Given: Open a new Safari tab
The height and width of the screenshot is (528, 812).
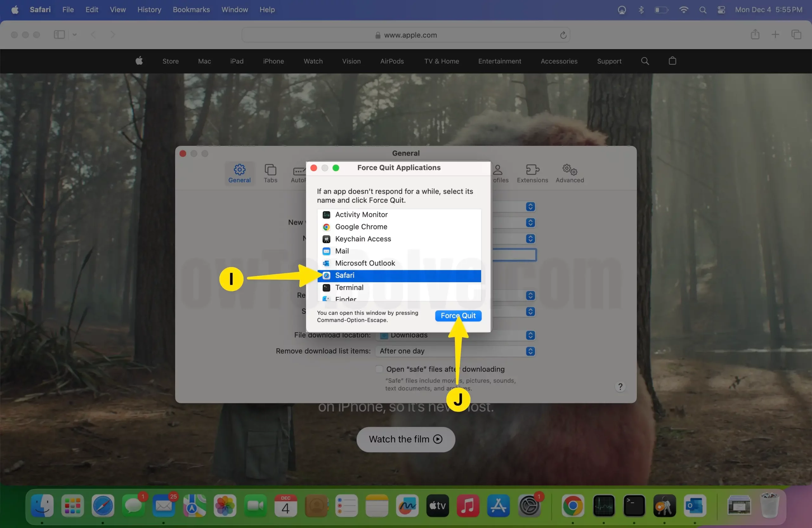Looking at the screenshot, I should tap(775, 35).
